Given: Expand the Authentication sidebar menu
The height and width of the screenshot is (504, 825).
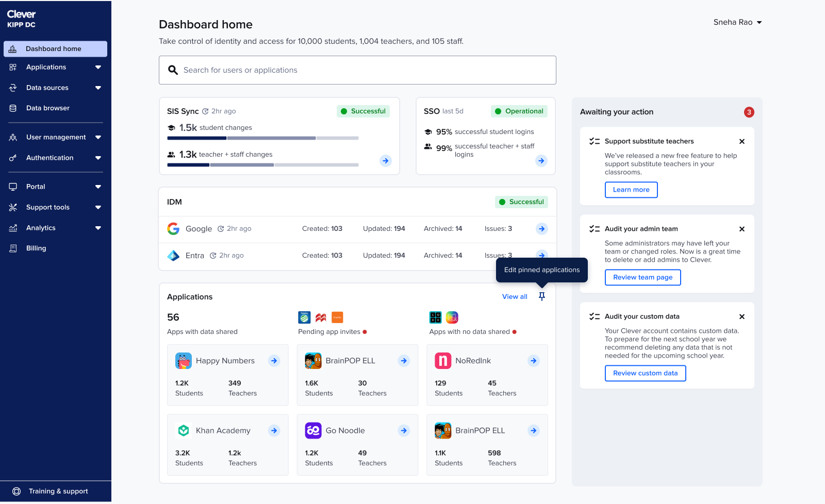Looking at the screenshot, I should [98, 158].
